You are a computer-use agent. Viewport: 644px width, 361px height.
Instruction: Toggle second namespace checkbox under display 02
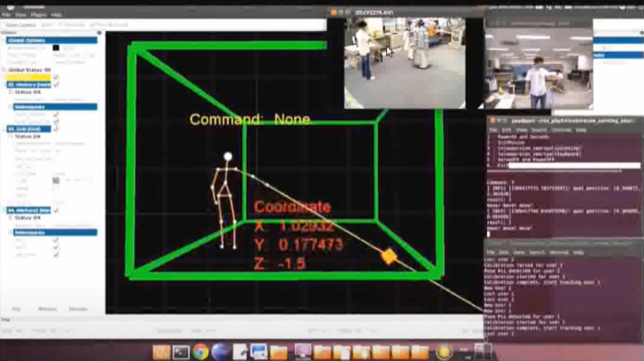(x=56, y=122)
